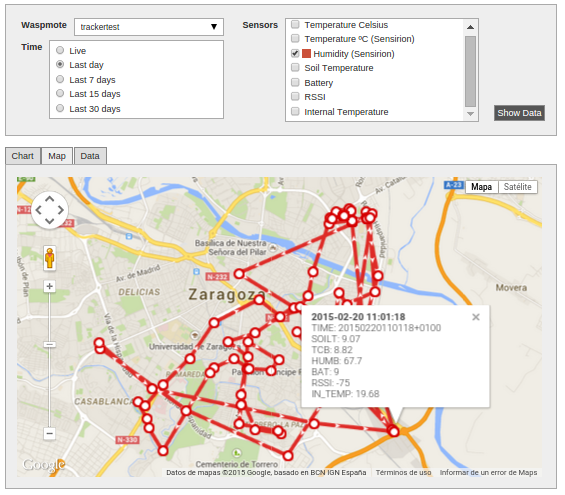Choose Last 30 days time range
This screenshot has width=565, height=495.
[60, 108]
